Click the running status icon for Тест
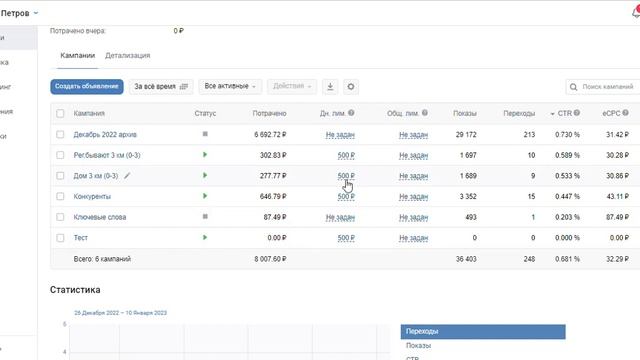 pos(205,237)
